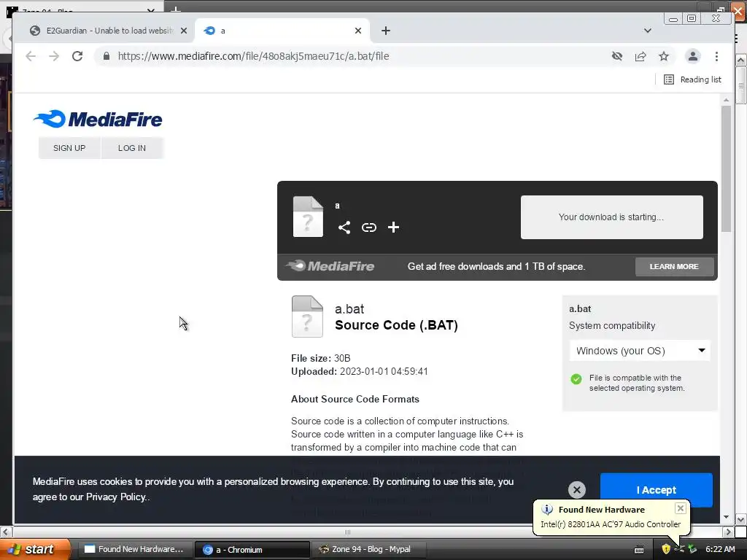Click the 'Source Code (.BAT)' heading
The image size is (747, 560).
396,325
